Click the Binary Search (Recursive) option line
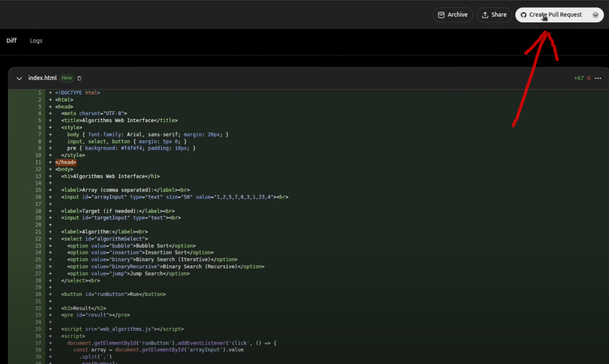609x364 pixels. click(165, 267)
